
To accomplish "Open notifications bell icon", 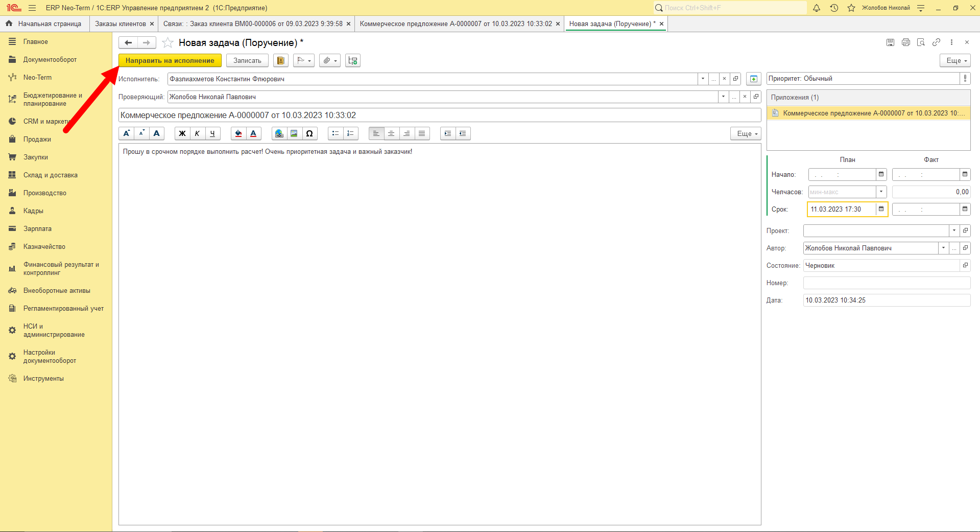I will tap(817, 8).
